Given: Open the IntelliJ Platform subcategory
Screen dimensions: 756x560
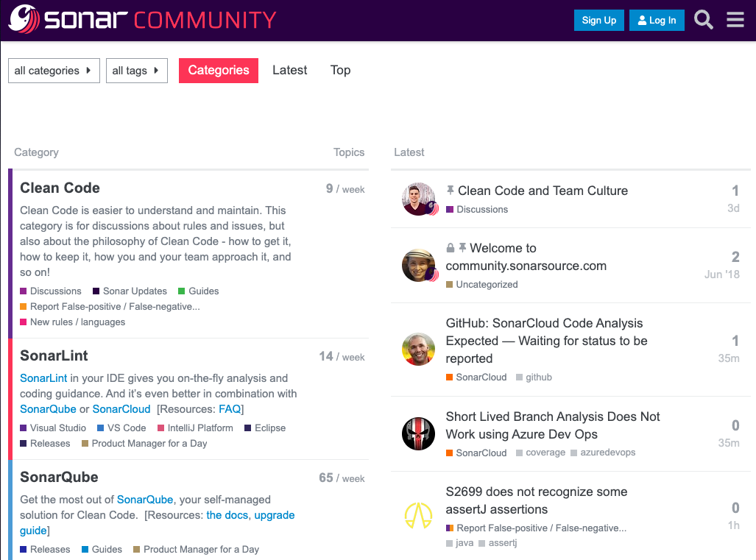Looking at the screenshot, I should [195, 428].
